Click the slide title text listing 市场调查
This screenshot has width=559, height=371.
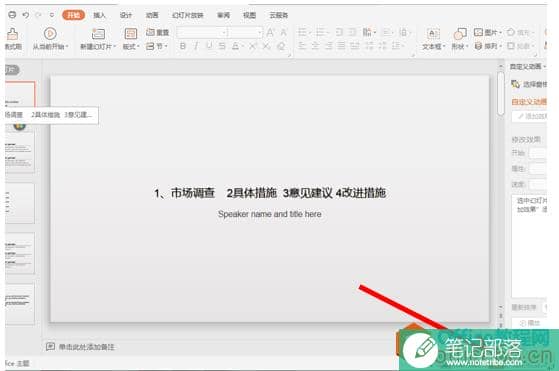270,193
